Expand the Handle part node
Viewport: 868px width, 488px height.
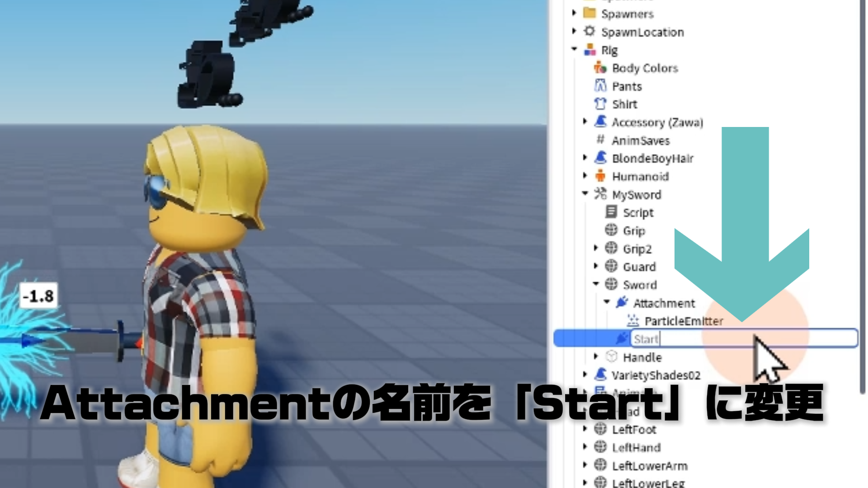(x=596, y=357)
